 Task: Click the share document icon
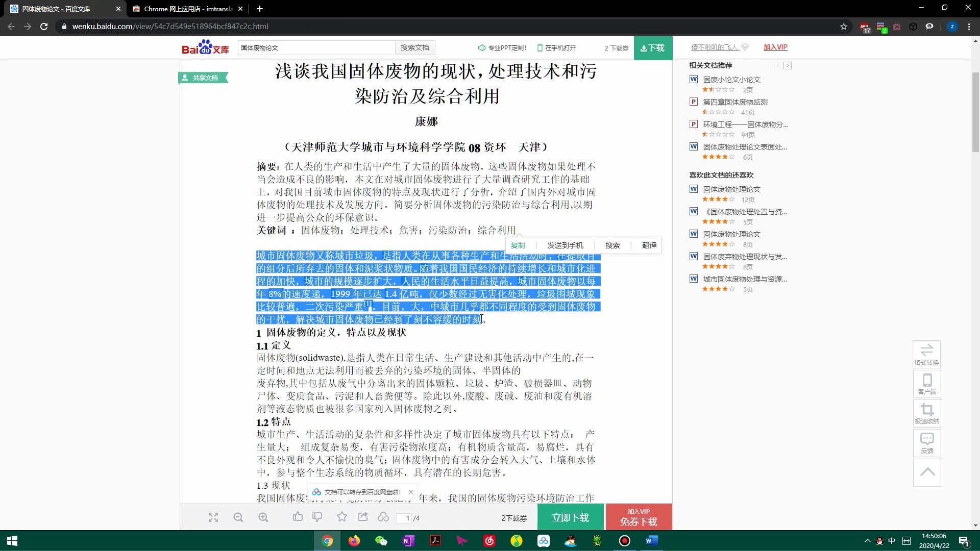tap(363, 517)
